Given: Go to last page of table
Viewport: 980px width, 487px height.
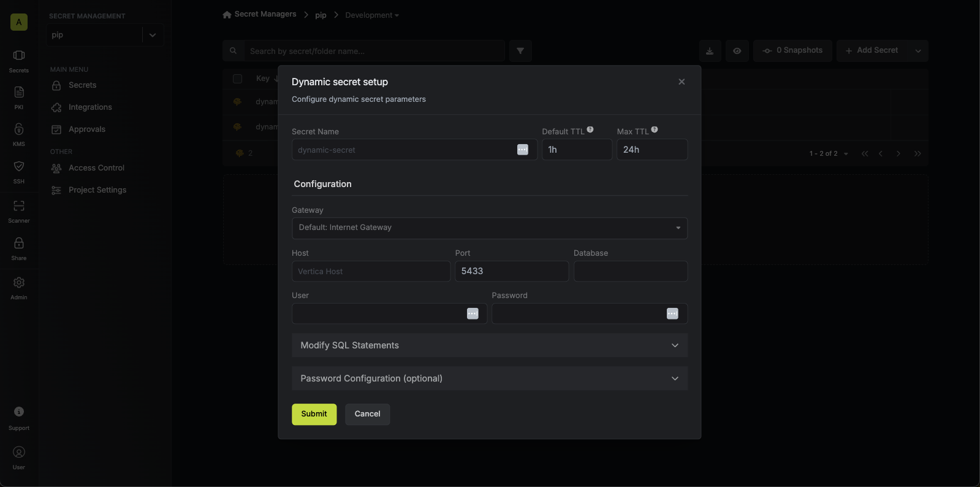Looking at the screenshot, I should [917, 153].
